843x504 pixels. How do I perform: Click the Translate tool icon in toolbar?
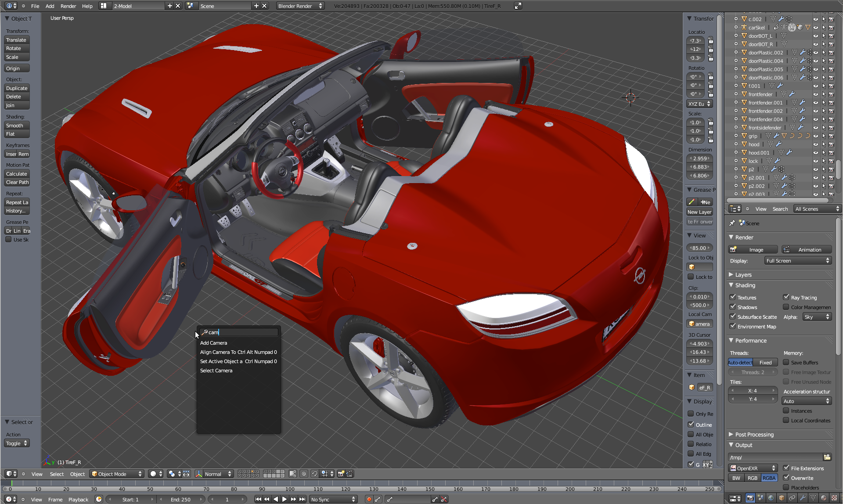click(16, 40)
